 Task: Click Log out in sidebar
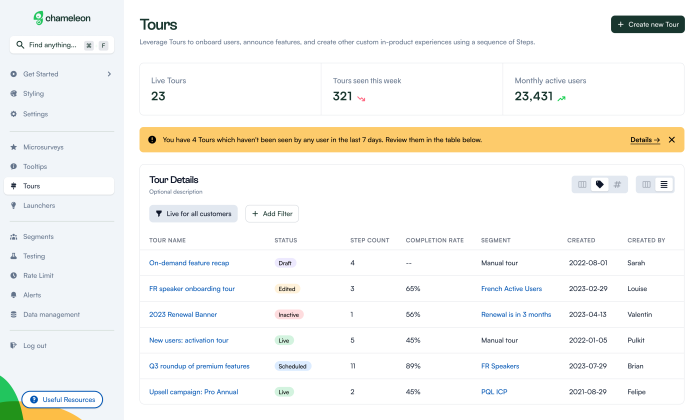click(x=35, y=346)
